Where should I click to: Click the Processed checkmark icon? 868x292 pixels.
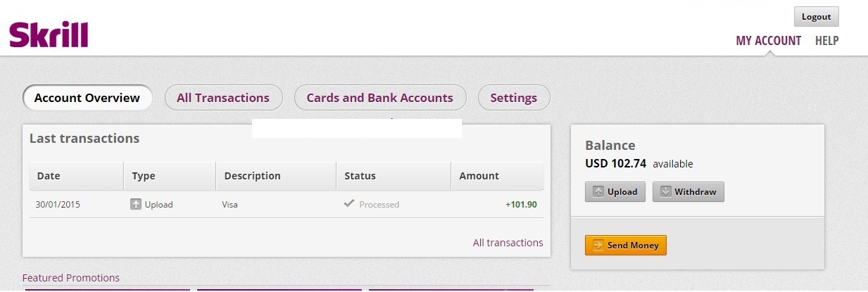pos(348,203)
